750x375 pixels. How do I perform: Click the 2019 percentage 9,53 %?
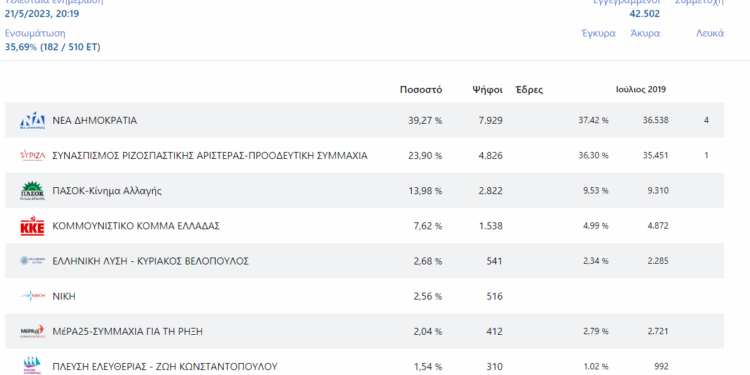(596, 190)
